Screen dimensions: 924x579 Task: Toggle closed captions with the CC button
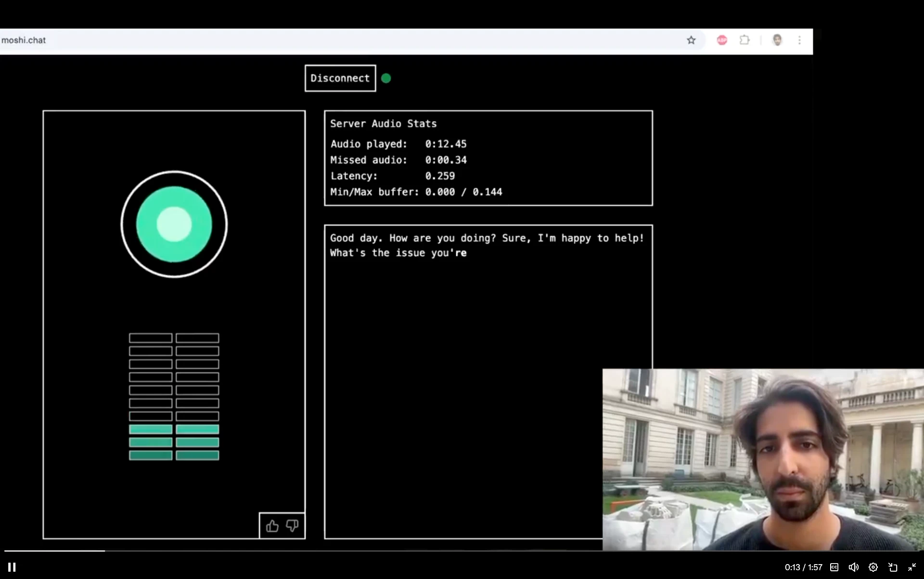(x=834, y=567)
